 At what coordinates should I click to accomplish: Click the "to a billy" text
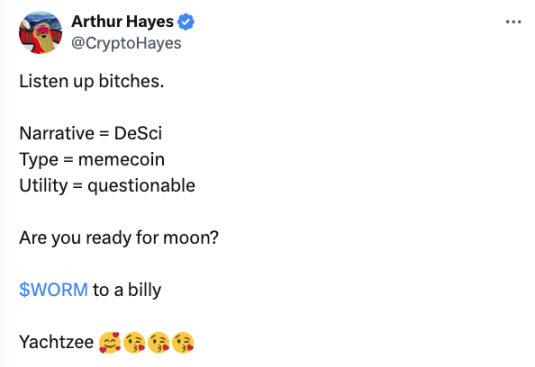pyautogui.click(x=127, y=290)
